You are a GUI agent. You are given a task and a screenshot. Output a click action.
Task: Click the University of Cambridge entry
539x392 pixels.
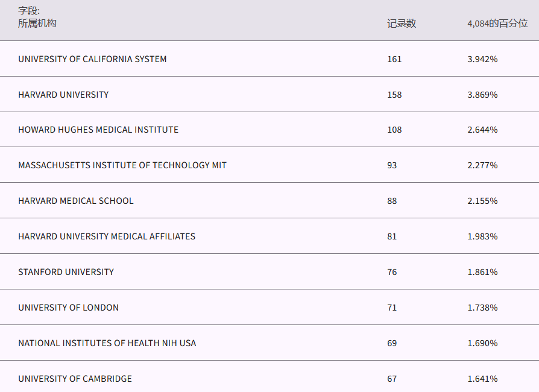[x=75, y=379]
